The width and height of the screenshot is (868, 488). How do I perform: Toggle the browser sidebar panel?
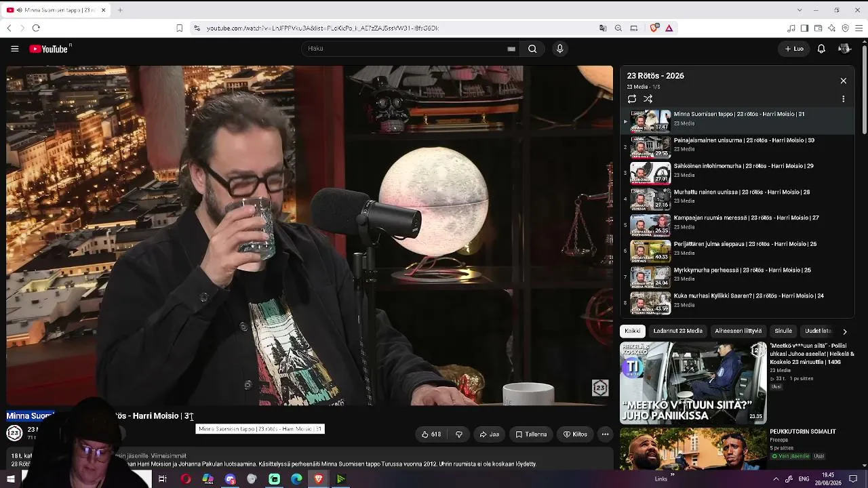click(x=804, y=28)
